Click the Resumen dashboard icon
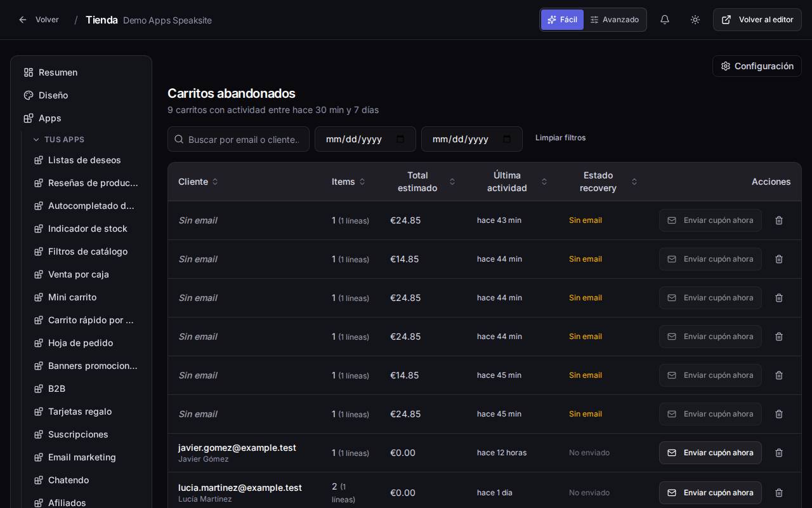812x508 pixels. [29, 72]
